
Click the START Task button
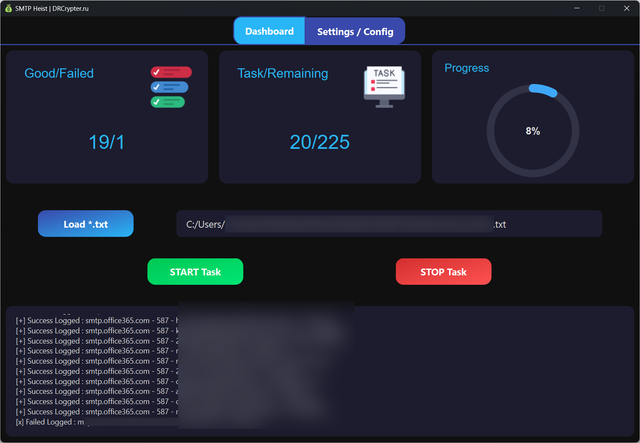tap(195, 272)
